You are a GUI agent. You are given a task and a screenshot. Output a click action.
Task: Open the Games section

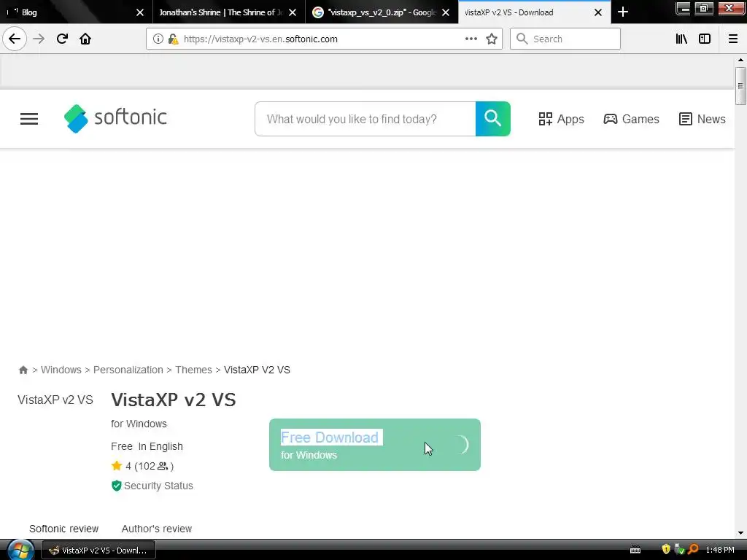pos(631,119)
